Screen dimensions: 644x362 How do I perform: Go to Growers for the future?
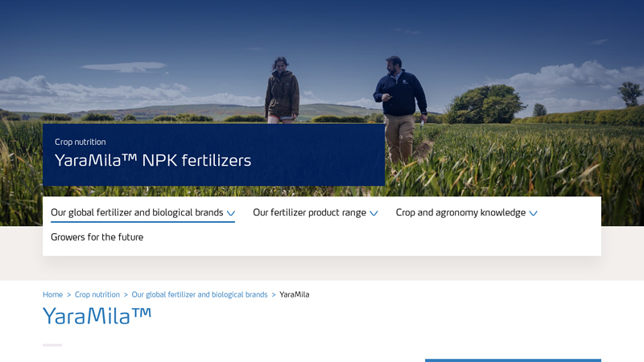pos(97,237)
